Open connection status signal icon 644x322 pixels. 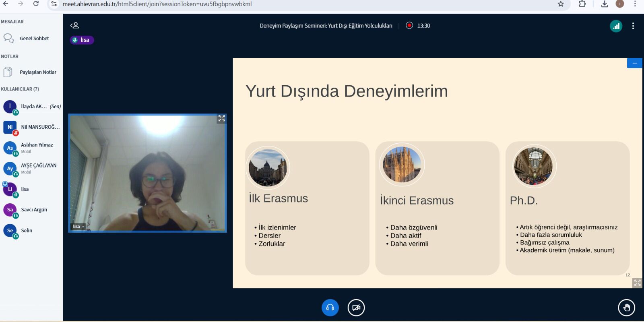(616, 26)
